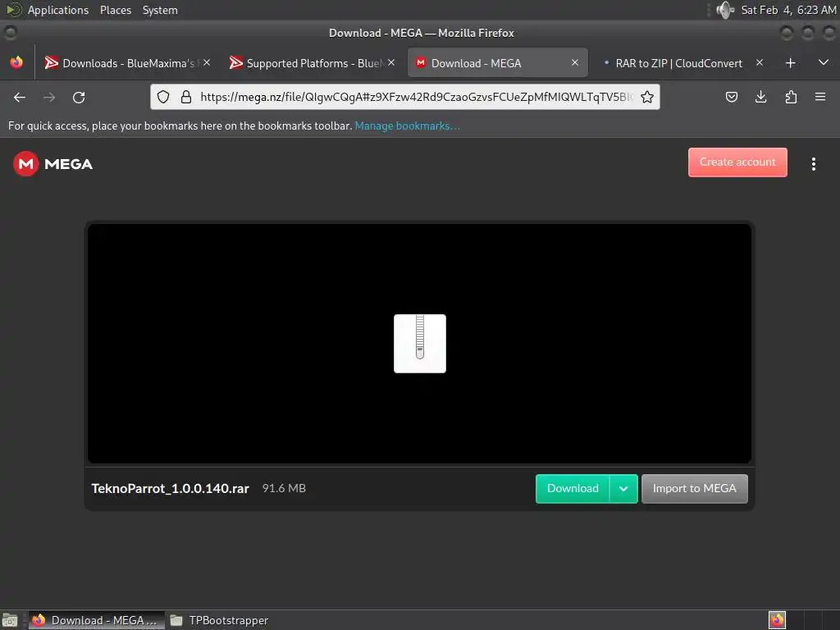Open the Places menu

click(115, 10)
